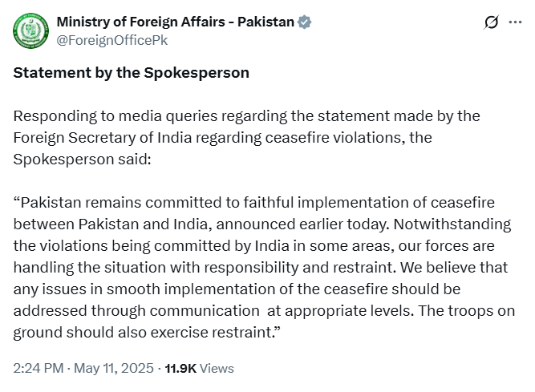This screenshot has width=535, height=392.
Task: Open the Ministry's profile avatar
Action: coord(30,30)
